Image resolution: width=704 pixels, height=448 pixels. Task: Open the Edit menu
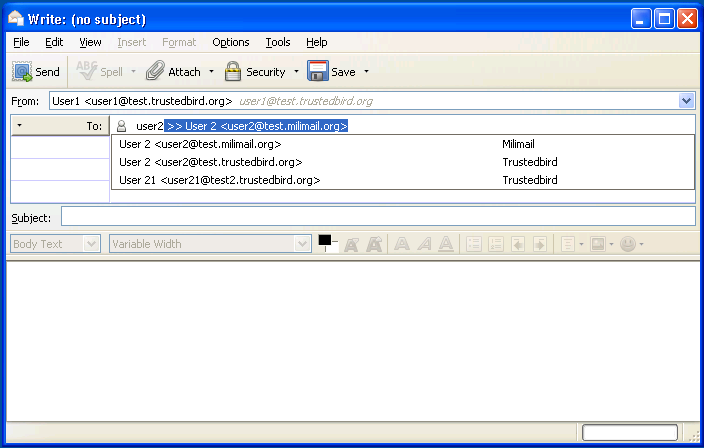coord(54,42)
